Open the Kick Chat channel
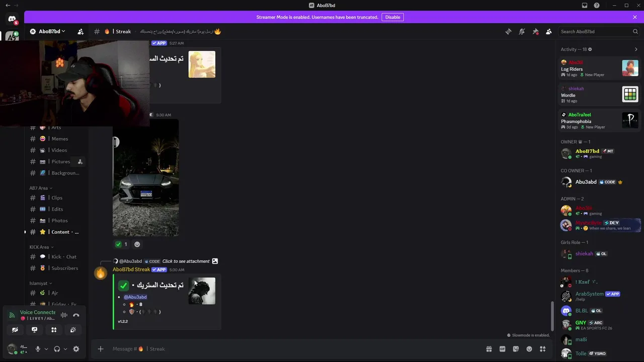 (55, 256)
